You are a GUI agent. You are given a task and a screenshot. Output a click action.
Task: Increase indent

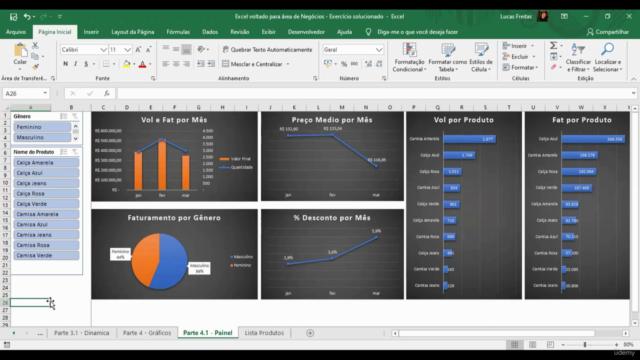click(x=211, y=64)
